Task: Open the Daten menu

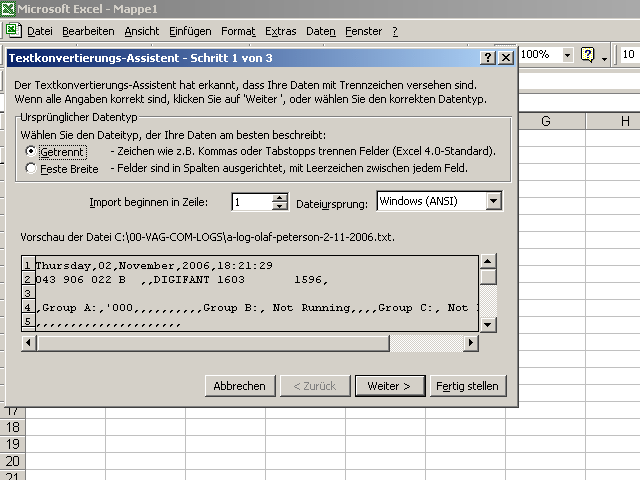Action: point(321,31)
